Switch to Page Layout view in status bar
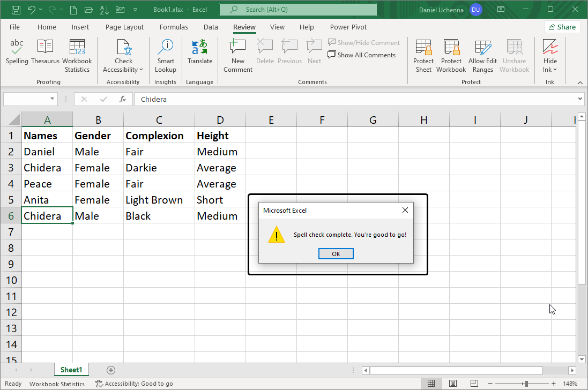Viewport: 588px width, 390px height. click(x=453, y=384)
